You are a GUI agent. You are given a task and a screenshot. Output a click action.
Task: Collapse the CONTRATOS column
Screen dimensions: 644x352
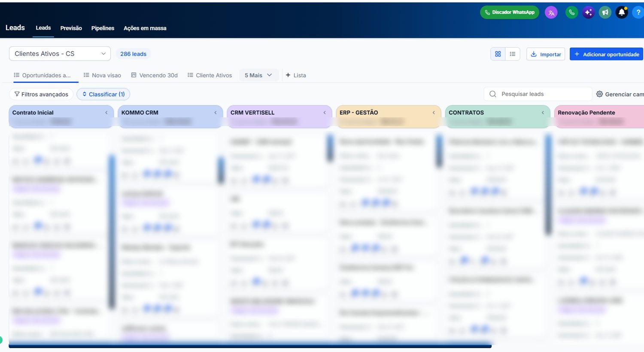pos(543,113)
